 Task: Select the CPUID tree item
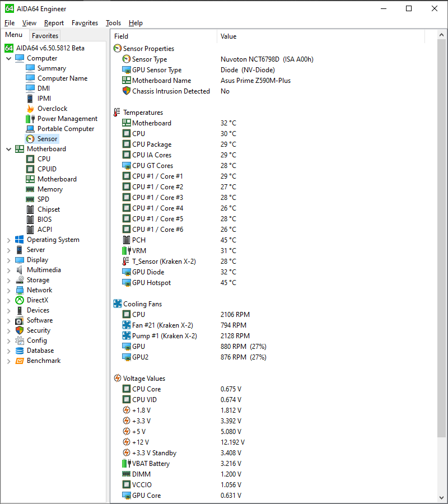pos(47,169)
